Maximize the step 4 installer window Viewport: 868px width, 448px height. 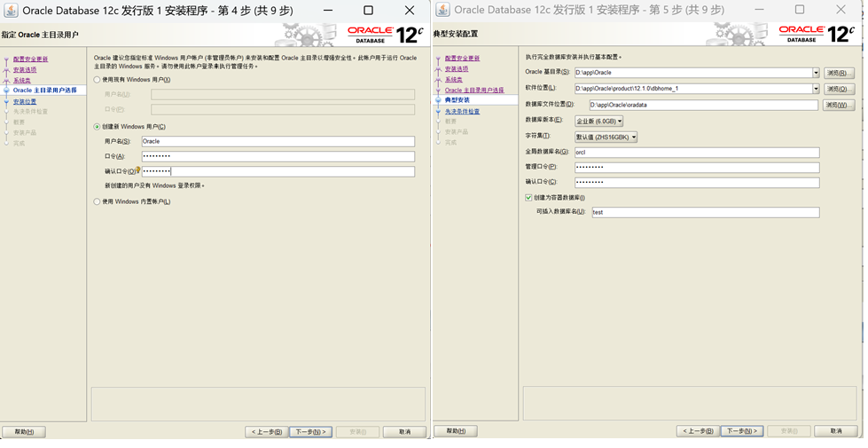tap(368, 10)
